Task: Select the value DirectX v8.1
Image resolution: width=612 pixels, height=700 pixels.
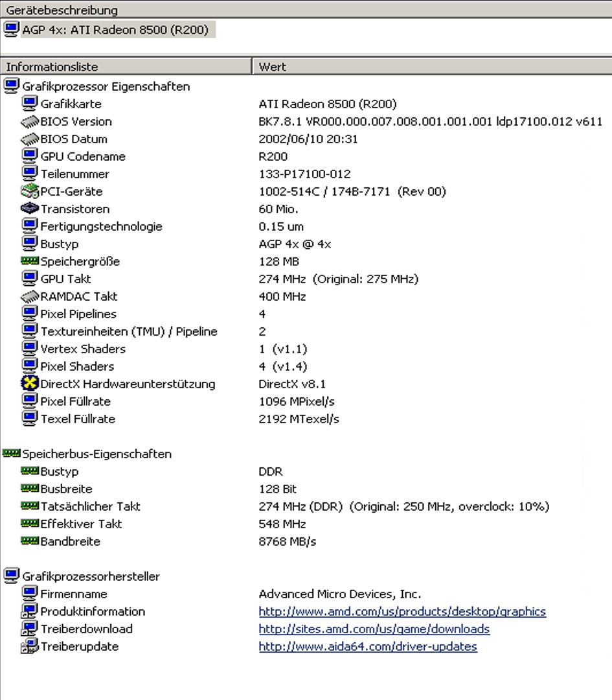Action: pos(292,384)
